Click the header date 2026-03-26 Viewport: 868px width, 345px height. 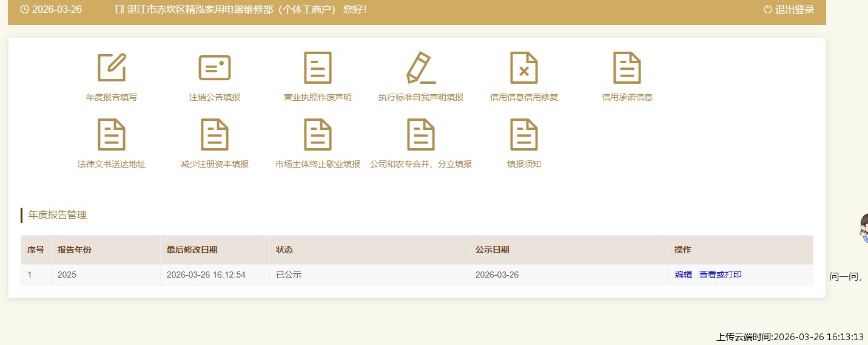(57, 10)
